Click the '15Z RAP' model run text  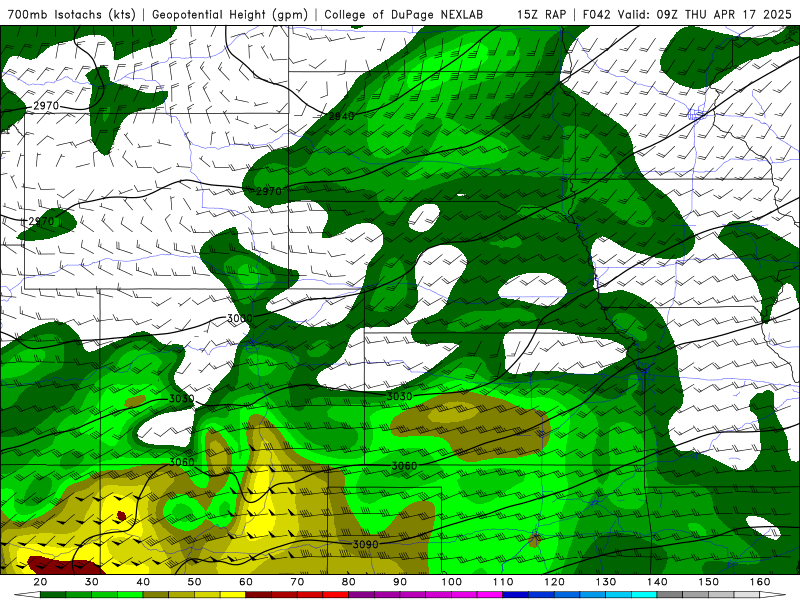coord(541,14)
